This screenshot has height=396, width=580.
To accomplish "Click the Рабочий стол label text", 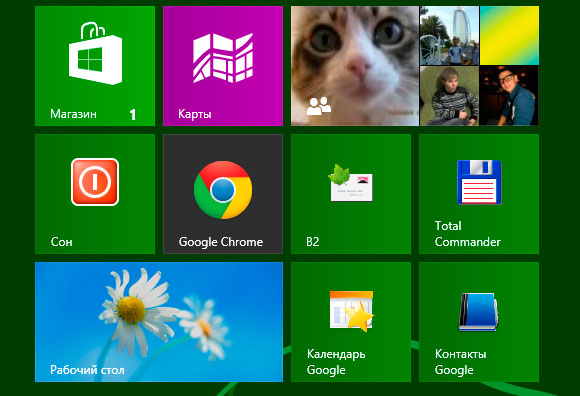I will (87, 370).
